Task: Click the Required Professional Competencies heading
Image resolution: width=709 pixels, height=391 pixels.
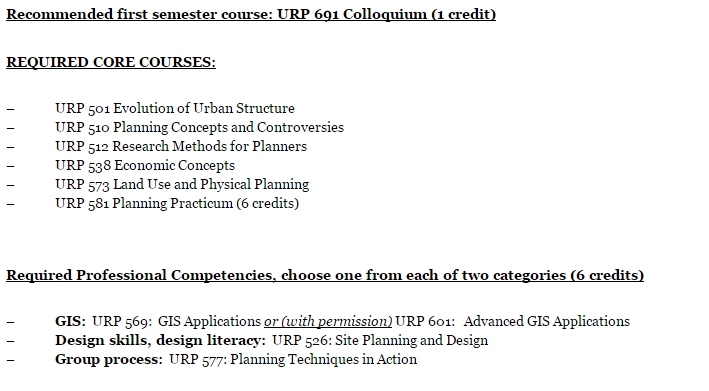Action: point(325,275)
